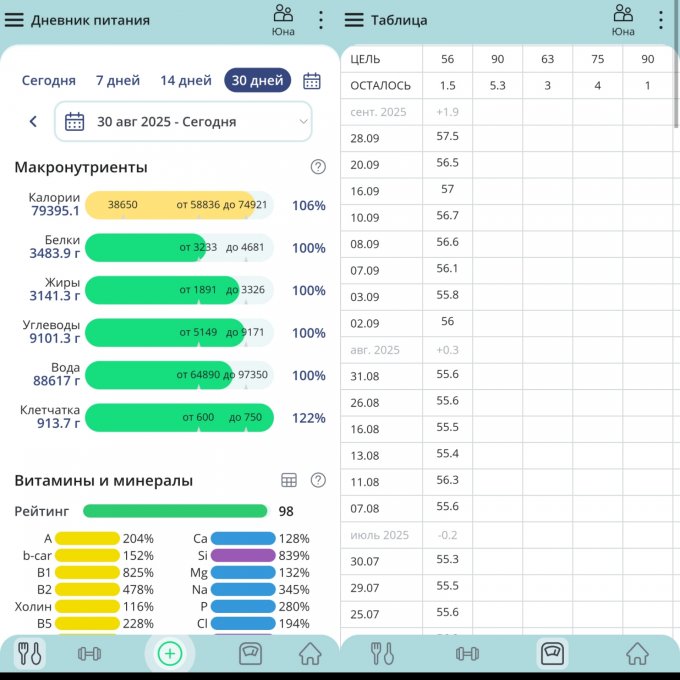Click help icon next to Макронутриенты
This screenshot has width=680, height=680.
pyautogui.click(x=318, y=167)
